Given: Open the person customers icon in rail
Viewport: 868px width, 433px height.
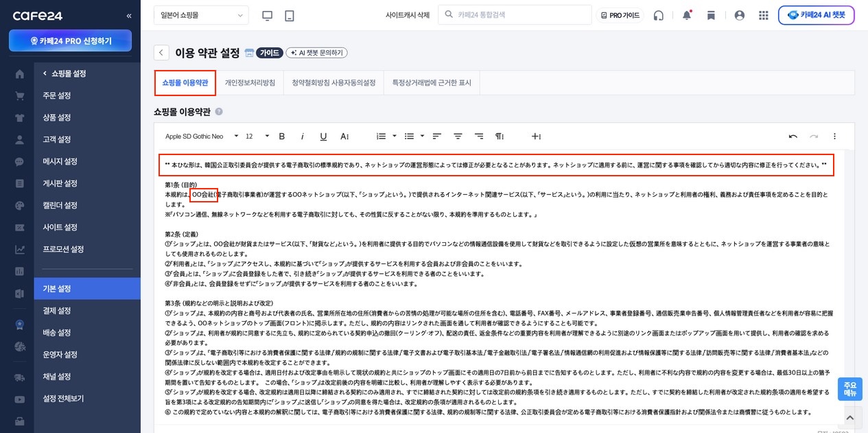Looking at the screenshot, I should coord(19,140).
